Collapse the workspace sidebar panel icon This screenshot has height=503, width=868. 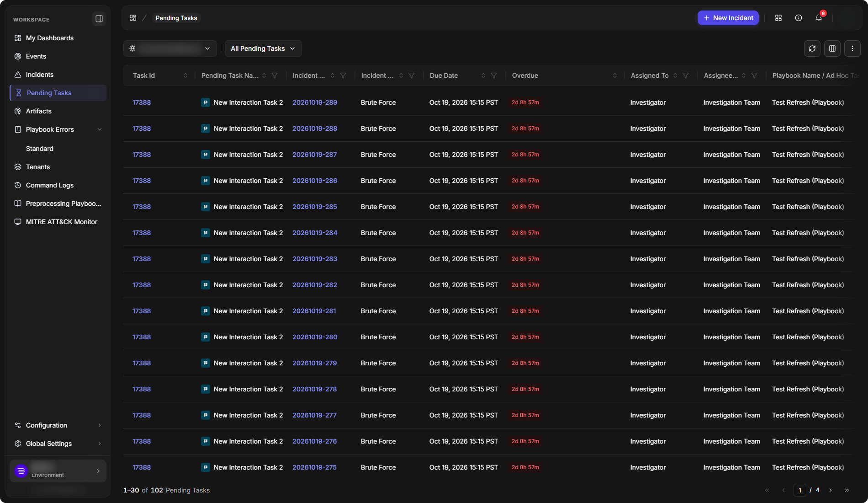pyautogui.click(x=99, y=19)
